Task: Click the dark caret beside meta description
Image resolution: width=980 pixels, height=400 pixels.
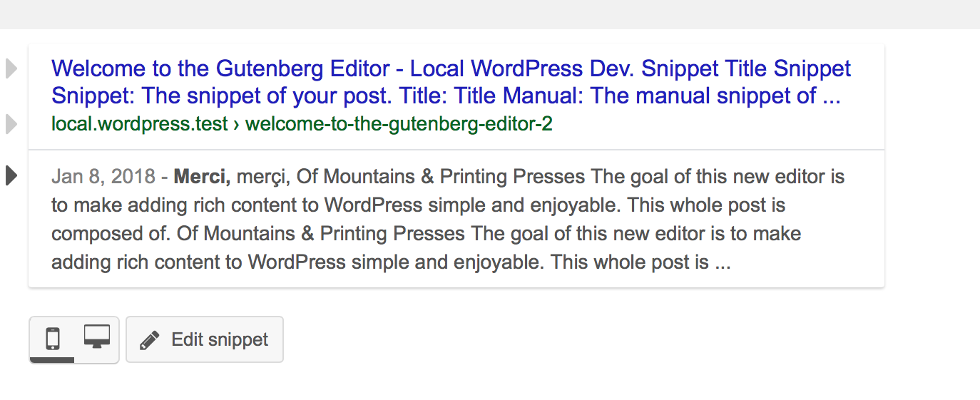Action: click(11, 175)
